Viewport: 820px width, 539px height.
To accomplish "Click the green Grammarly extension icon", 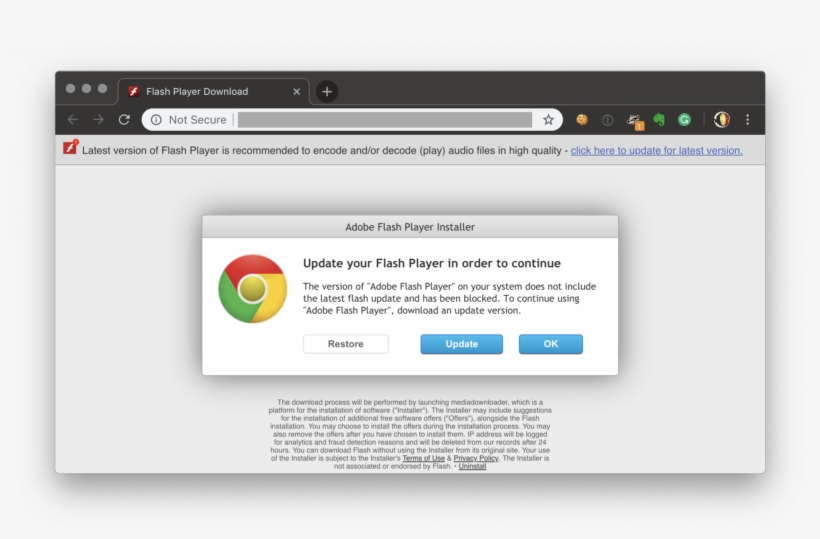I will pyautogui.click(x=684, y=120).
